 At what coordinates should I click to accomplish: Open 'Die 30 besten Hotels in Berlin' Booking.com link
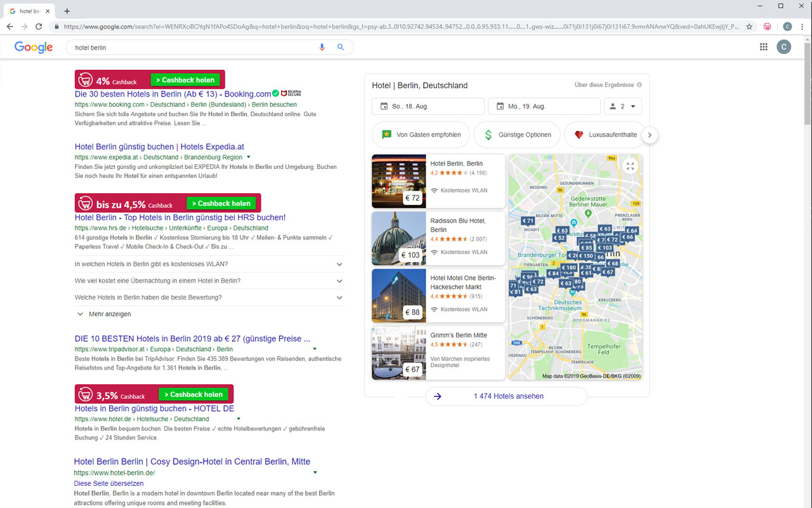coord(173,94)
